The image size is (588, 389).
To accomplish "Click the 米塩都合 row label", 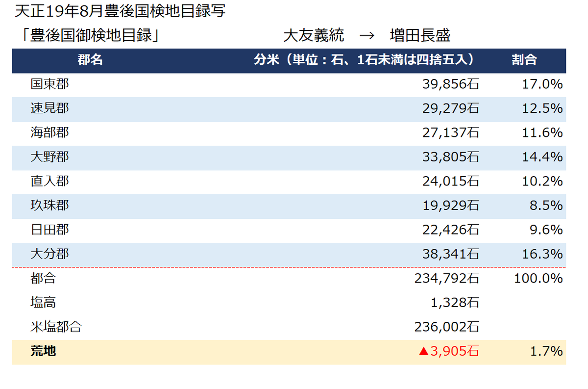I will click(56, 327).
